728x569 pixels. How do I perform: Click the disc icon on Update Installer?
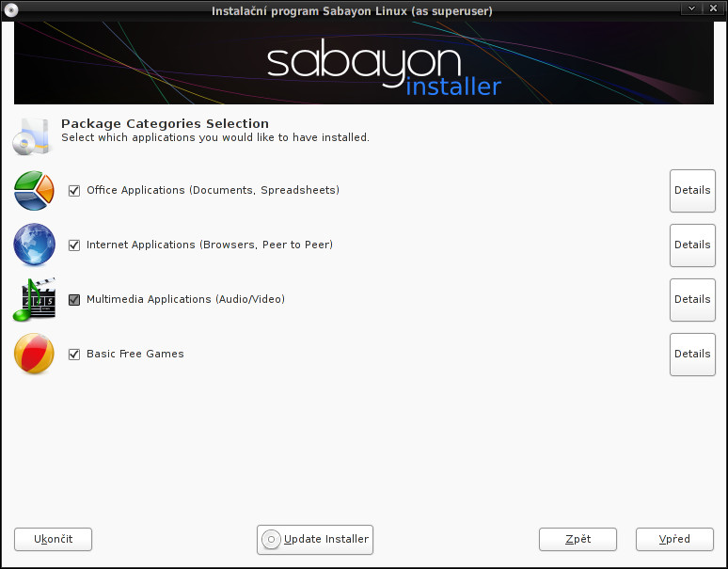[271, 539]
